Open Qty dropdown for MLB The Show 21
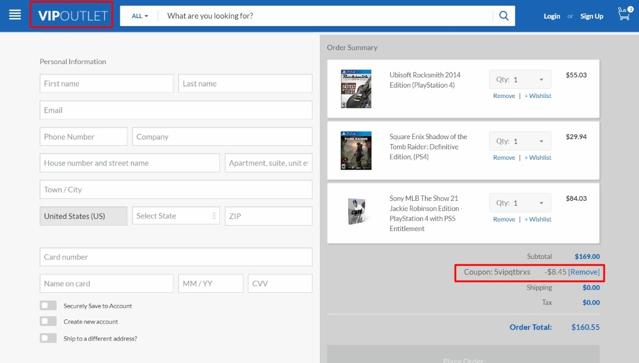 tap(520, 203)
